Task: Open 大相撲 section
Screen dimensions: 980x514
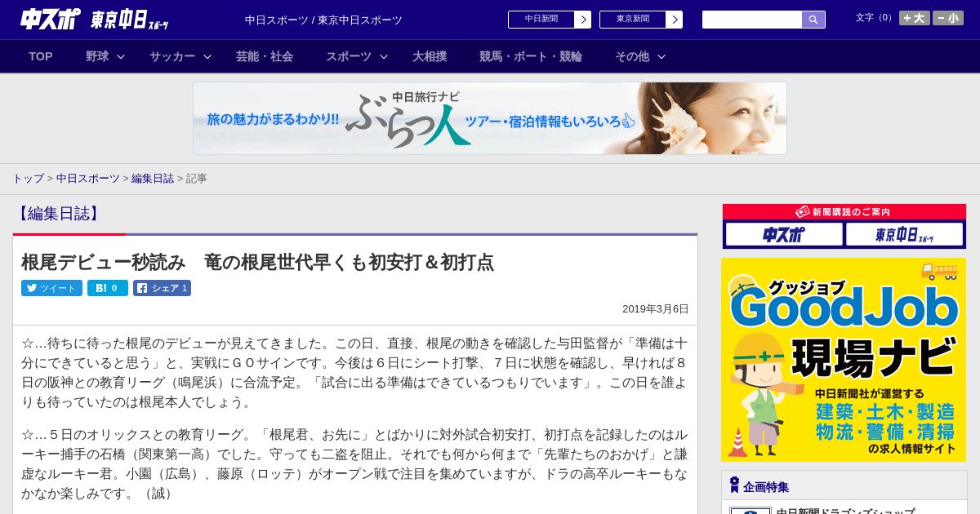Action: (430, 56)
